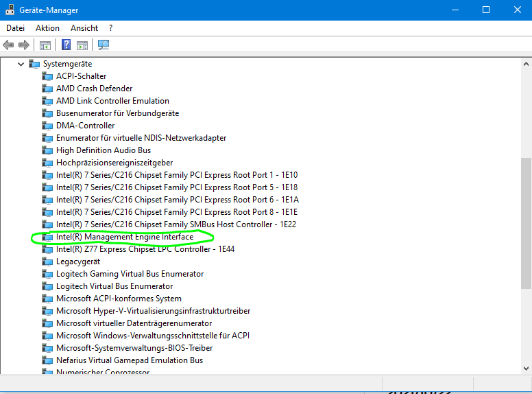Select PCI Express Root Port 1 - 1E10

tap(177, 175)
